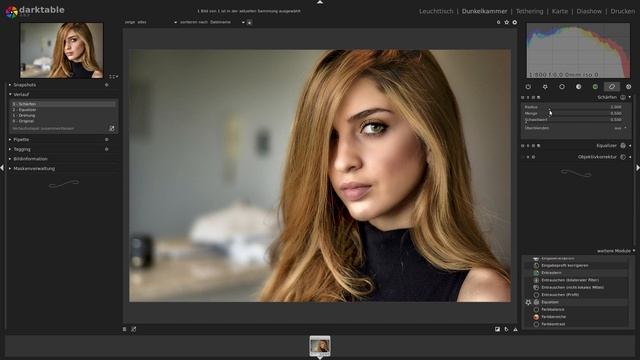Open the effects modules group icon
640x360 pixels.
[629, 87]
